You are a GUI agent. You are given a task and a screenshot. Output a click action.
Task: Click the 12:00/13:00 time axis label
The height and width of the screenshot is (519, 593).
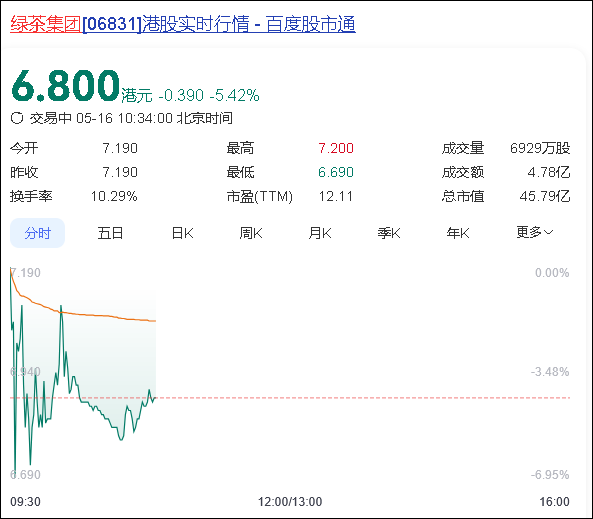coord(290,502)
